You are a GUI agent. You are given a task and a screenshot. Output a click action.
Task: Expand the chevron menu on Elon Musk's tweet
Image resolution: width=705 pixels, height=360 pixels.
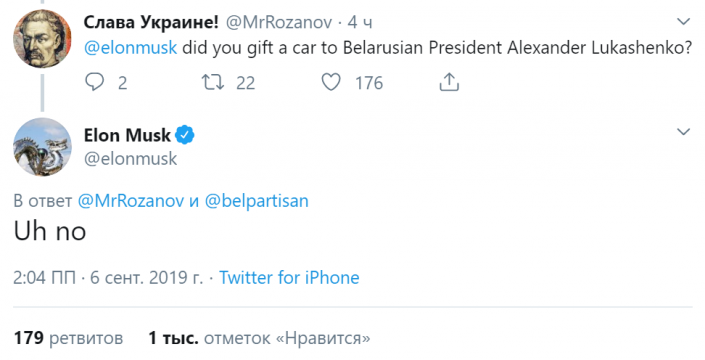683,132
